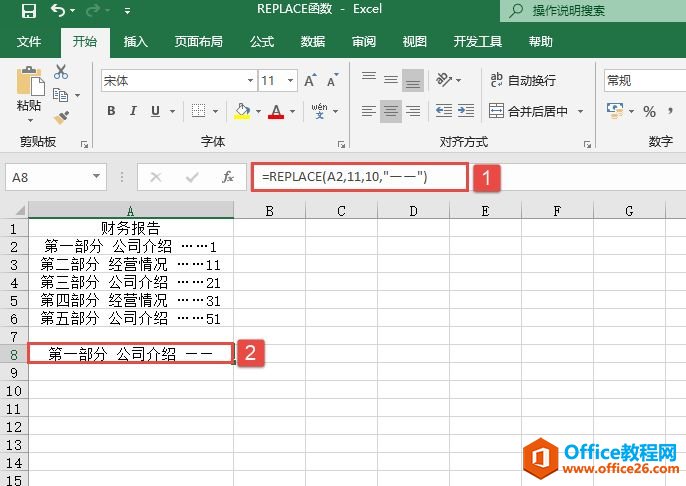The width and height of the screenshot is (686, 486).
Task: Open the font size 11 dropdown
Action: tap(290, 80)
